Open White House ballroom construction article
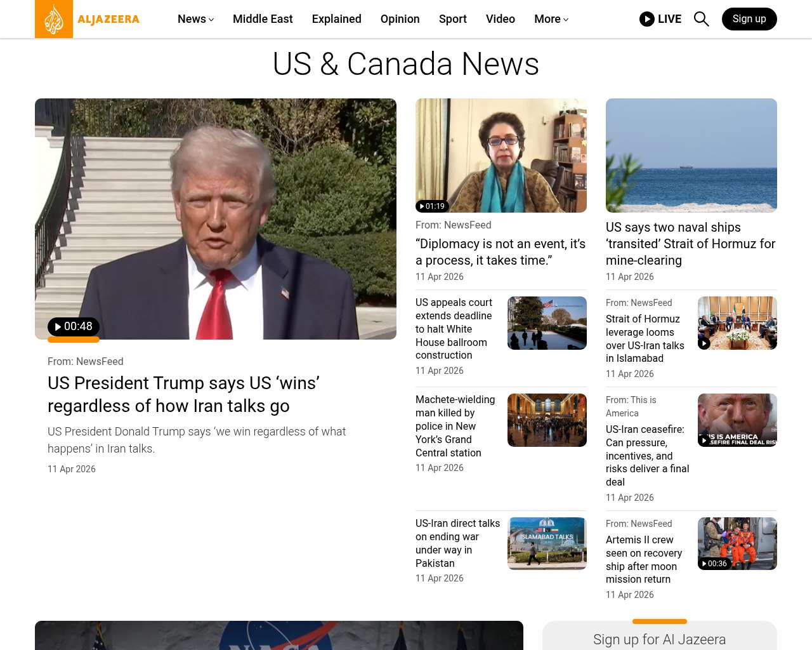812x650 pixels. [x=454, y=329]
